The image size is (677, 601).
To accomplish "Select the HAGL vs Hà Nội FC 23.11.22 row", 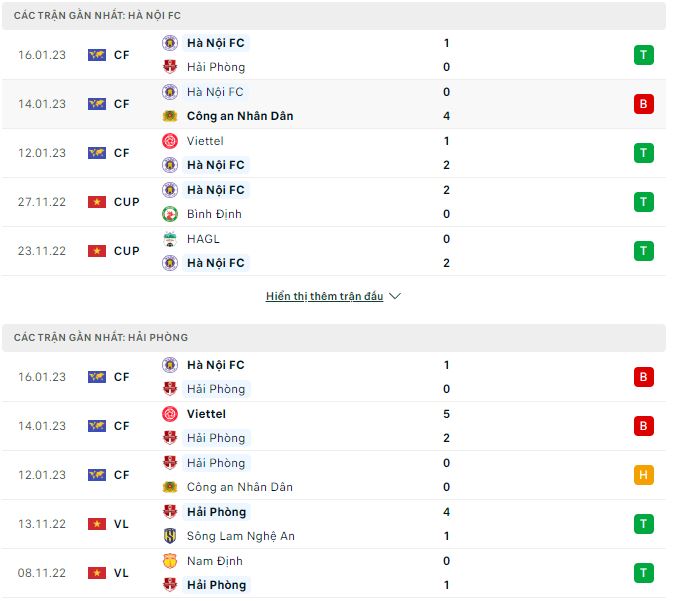I will pos(334,251).
